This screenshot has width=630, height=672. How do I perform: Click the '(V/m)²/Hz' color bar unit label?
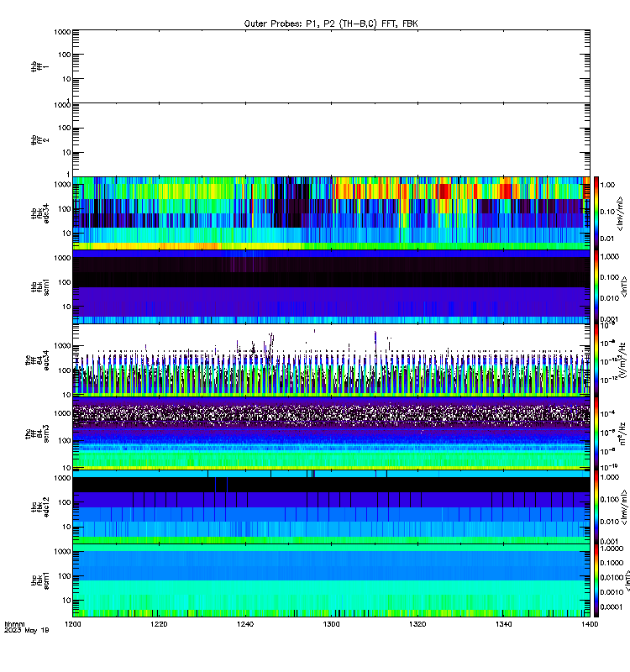point(623,360)
